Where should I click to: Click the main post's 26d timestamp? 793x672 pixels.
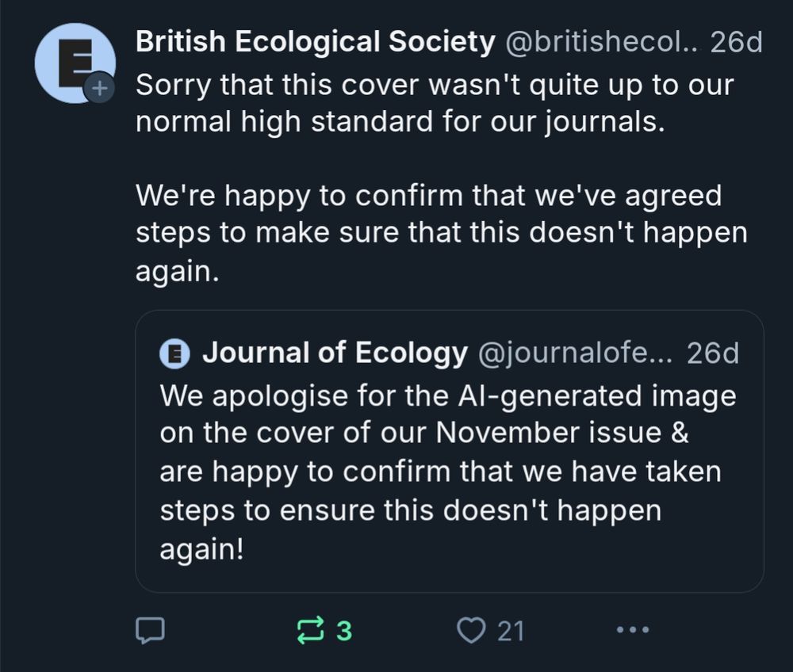click(x=736, y=43)
